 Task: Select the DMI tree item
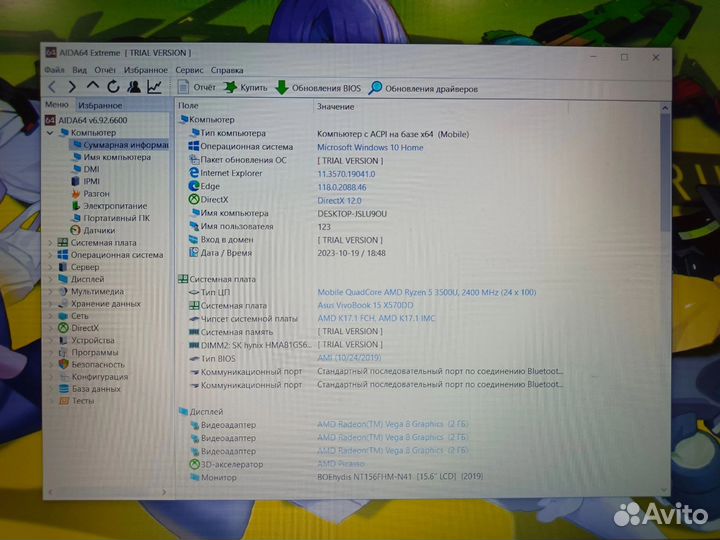pos(86,169)
